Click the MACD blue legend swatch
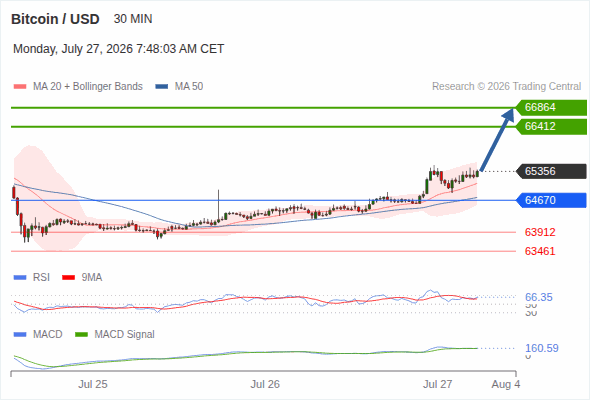 click(20, 335)
